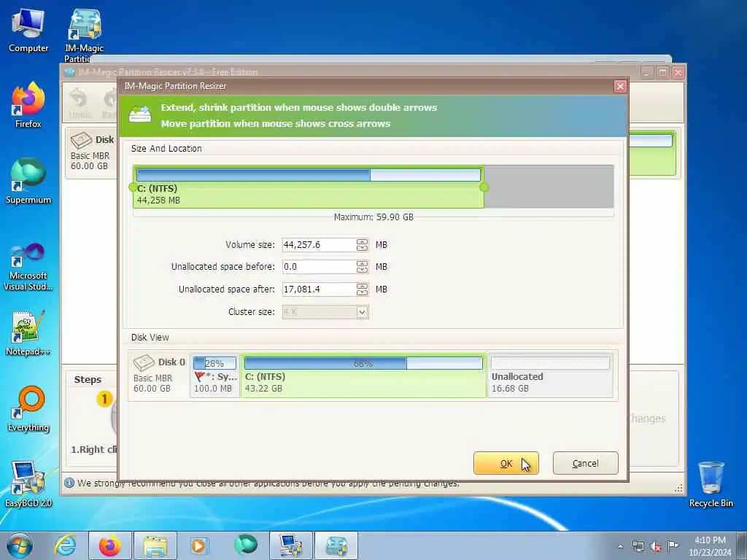This screenshot has width=747, height=560.
Task: Open Supermium from the taskbar
Action: (x=246, y=545)
